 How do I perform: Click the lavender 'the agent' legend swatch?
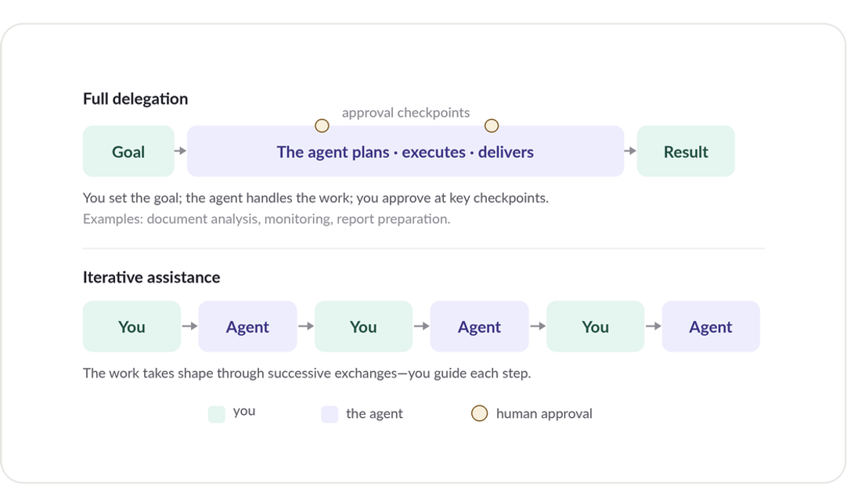click(x=330, y=414)
